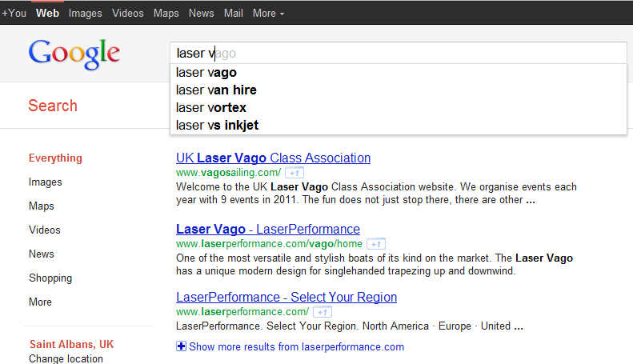Expand More in the left sidebar
Image resolution: width=633 pixels, height=364 pixels.
coord(40,302)
